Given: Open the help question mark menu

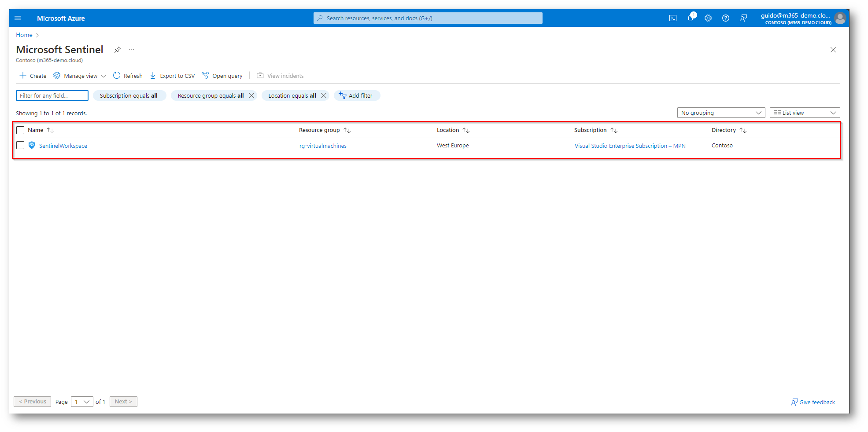Looking at the screenshot, I should coord(726,18).
